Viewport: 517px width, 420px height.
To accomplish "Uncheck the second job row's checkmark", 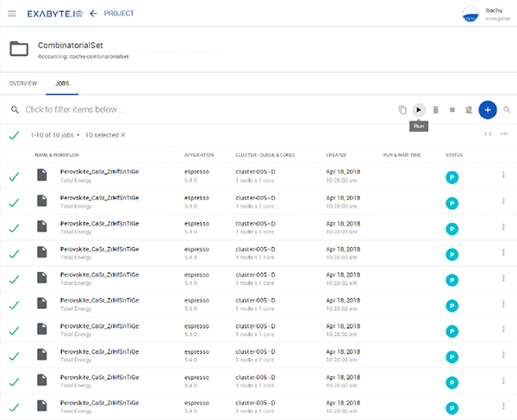I will 14,202.
